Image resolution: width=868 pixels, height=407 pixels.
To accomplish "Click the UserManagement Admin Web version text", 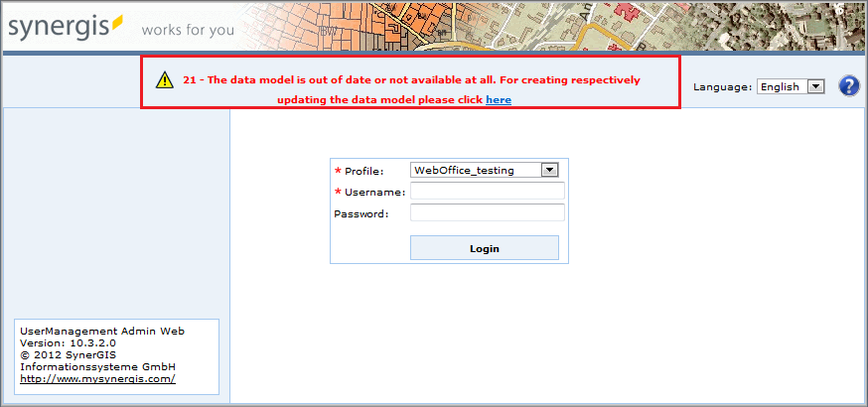I will tap(102, 337).
